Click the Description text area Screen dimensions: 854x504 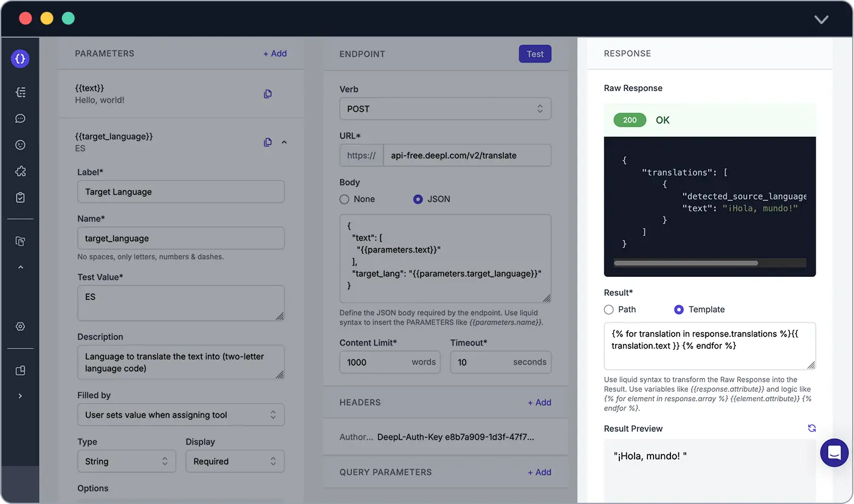pyautogui.click(x=181, y=363)
